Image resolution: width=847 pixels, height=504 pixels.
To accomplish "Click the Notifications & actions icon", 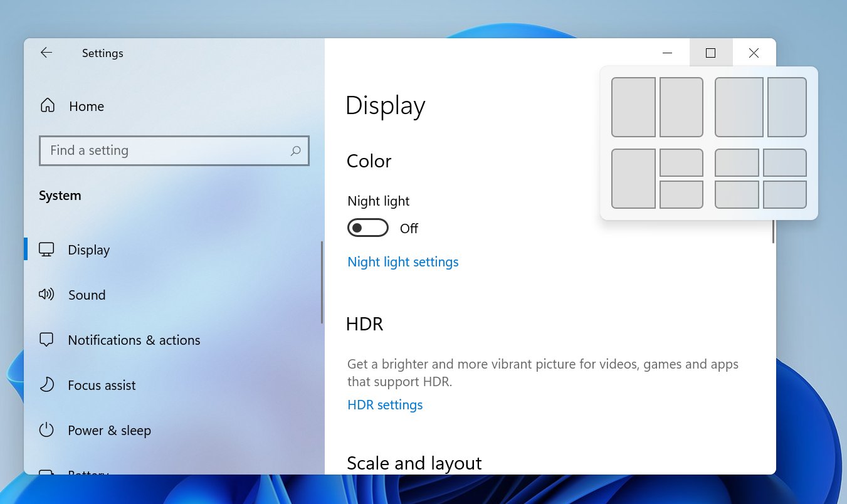I will 46,339.
